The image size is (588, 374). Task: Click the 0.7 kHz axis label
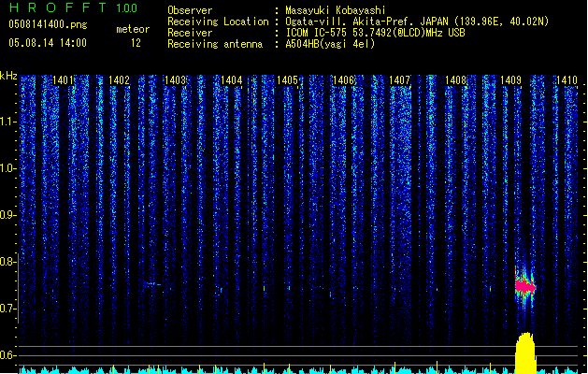8,309
